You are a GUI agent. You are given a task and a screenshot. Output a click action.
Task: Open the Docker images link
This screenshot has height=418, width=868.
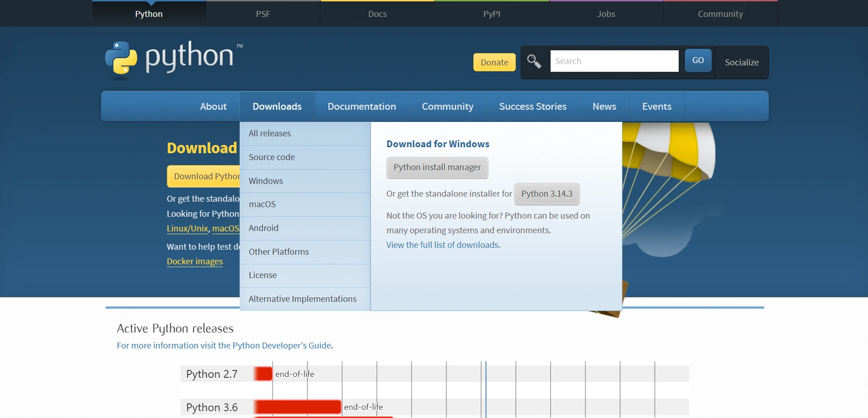point(194,262)
